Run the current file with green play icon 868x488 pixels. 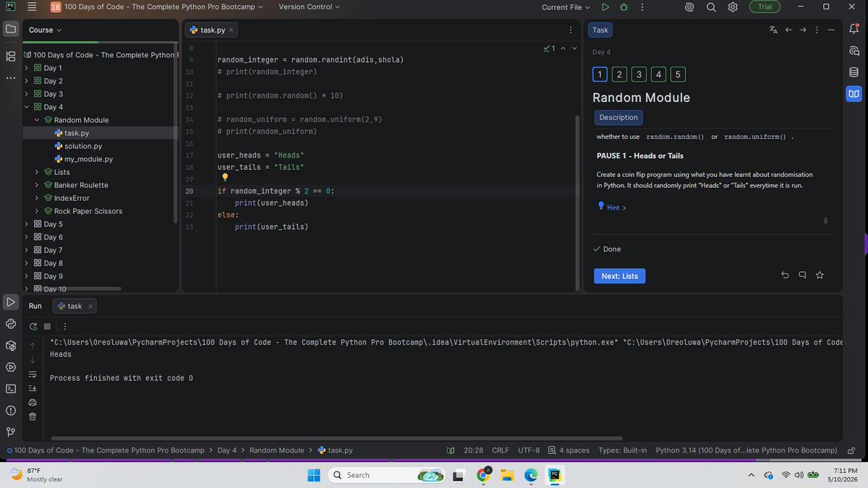605,7
